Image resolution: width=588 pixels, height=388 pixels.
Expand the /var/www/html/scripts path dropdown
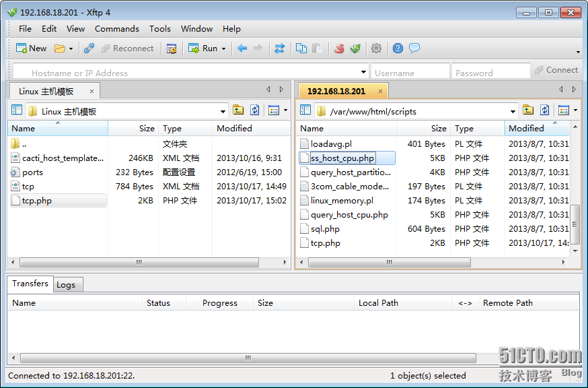[x=513, y=112]
